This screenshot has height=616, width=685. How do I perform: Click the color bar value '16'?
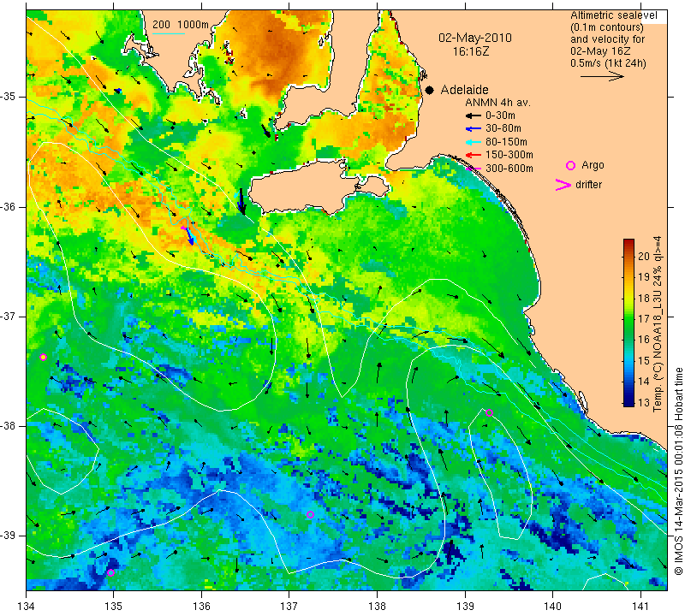[x=644, y=340]
